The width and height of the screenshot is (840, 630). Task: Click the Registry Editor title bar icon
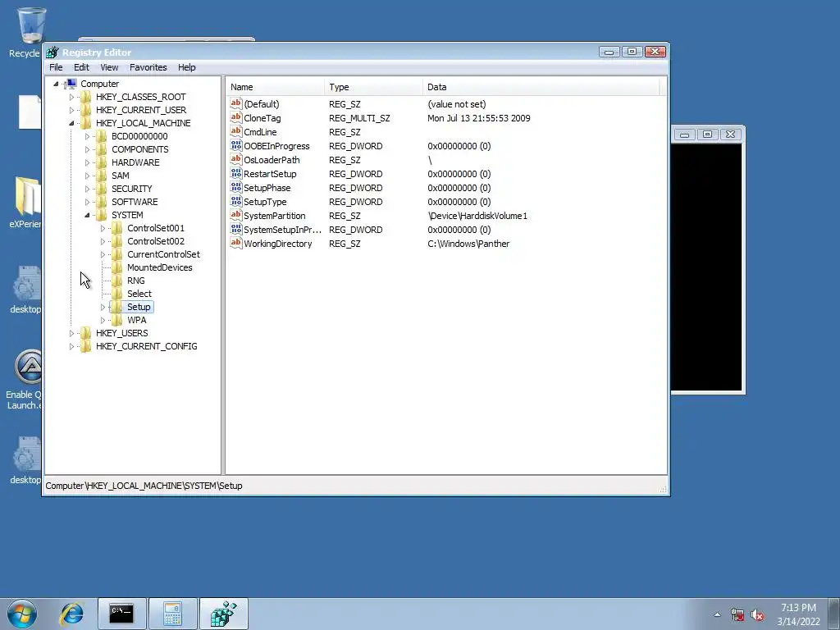click(52, 52)
